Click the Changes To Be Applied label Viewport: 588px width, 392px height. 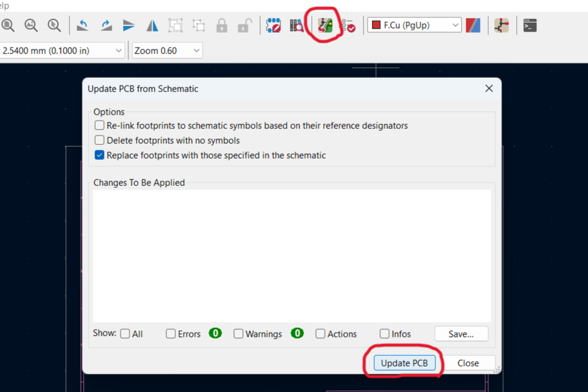(139, 183)
